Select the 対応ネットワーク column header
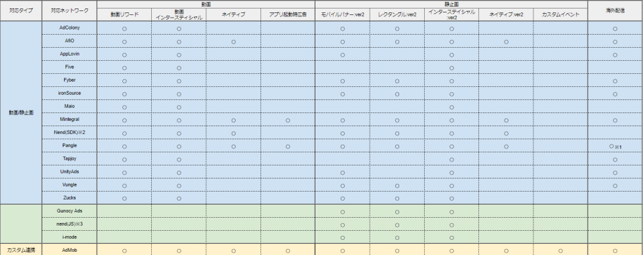The width and height of the screenshot is (644, 255). click(x=69, y=10)
